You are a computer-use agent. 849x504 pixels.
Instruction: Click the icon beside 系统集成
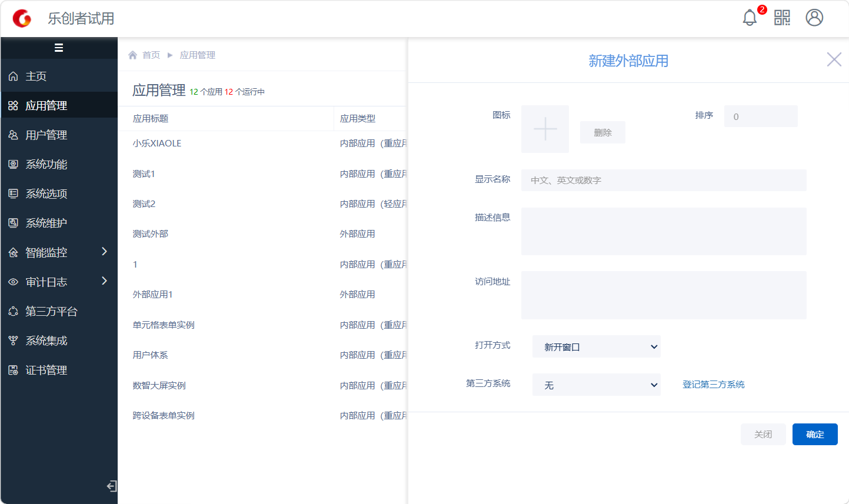(x=13, y=341)
